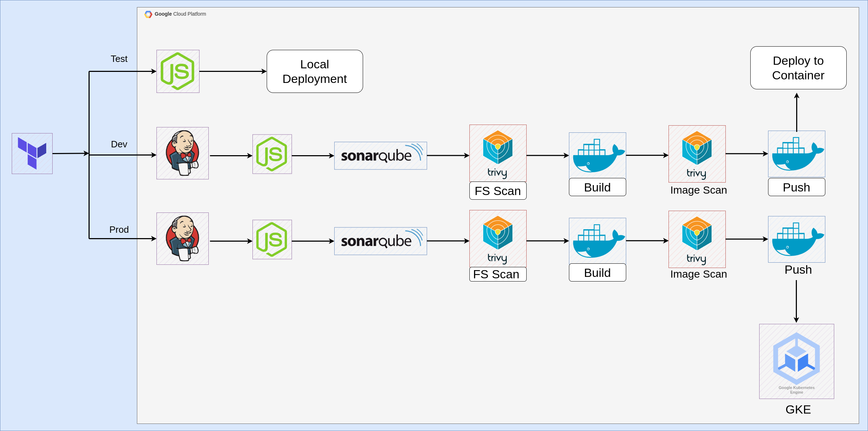Screen dimensions: 868x431
Task: Click the Jenkins icon in Prod row
Action: pyautogui.click(x=182, y=238)
